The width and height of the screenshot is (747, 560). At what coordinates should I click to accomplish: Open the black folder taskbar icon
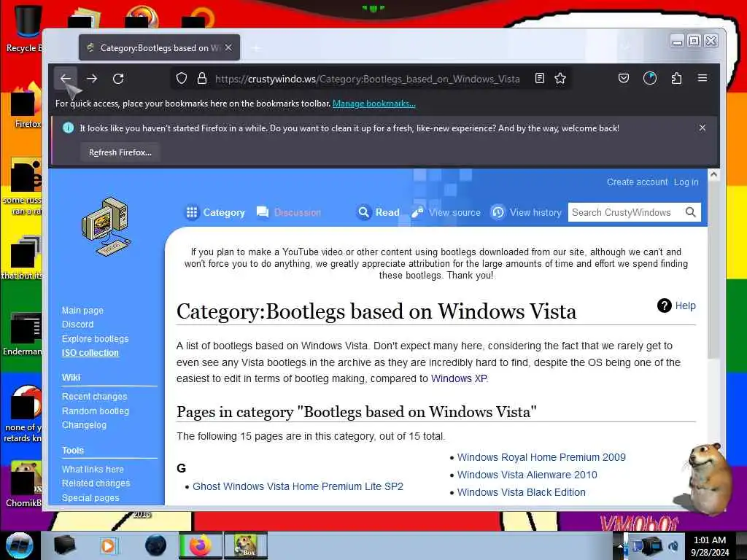coord(64,545)
